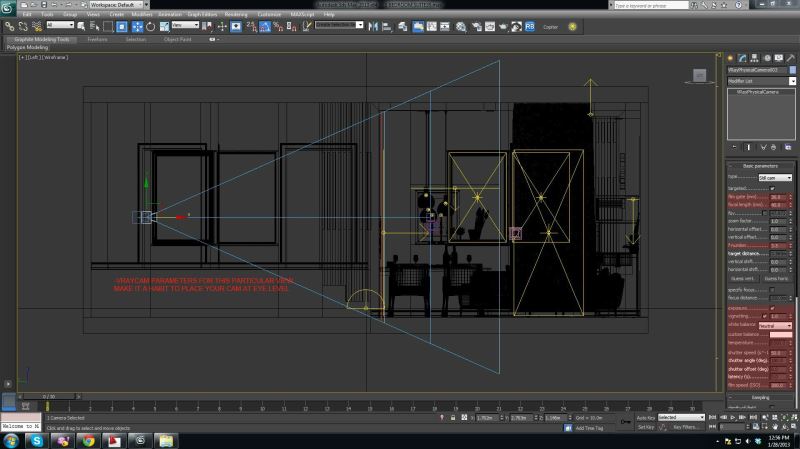The width and height of the screenshot is (800, 449).
Task: Toggle the exposure checkbox
Action: pyautogui.click(x=772, y=306)
